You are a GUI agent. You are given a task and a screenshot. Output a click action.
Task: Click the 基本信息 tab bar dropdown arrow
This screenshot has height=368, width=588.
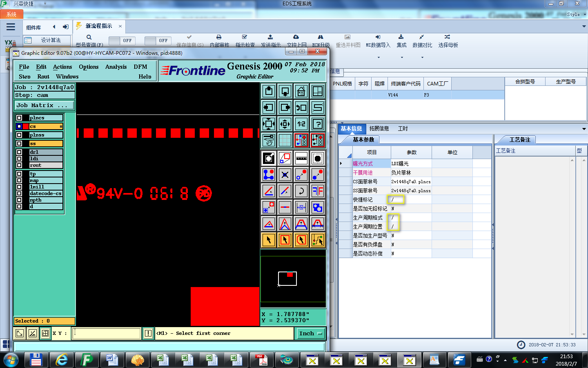pyautogui.click(x=584, y=129)
